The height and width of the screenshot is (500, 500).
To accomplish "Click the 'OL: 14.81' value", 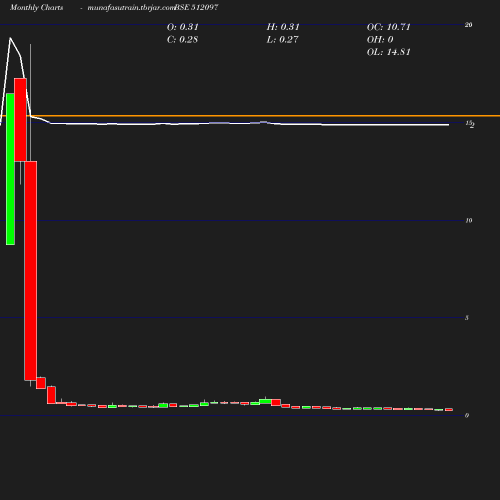I will coord(389,52).
